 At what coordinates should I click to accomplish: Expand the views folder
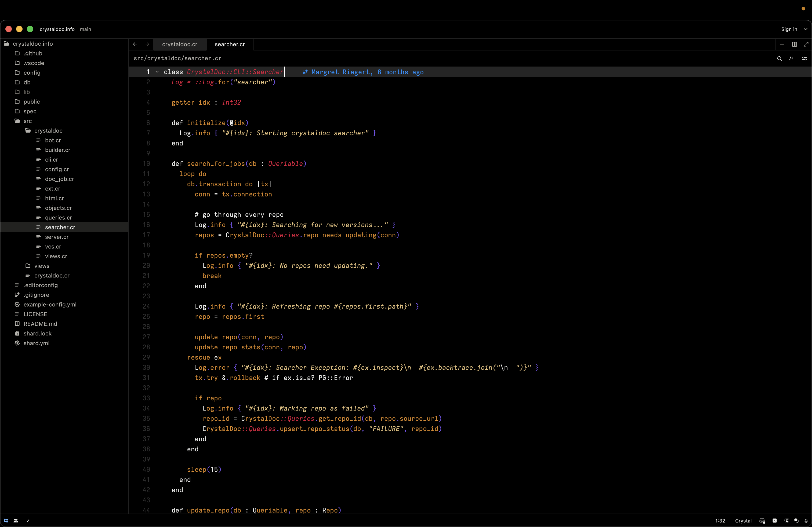pos(41,266)
